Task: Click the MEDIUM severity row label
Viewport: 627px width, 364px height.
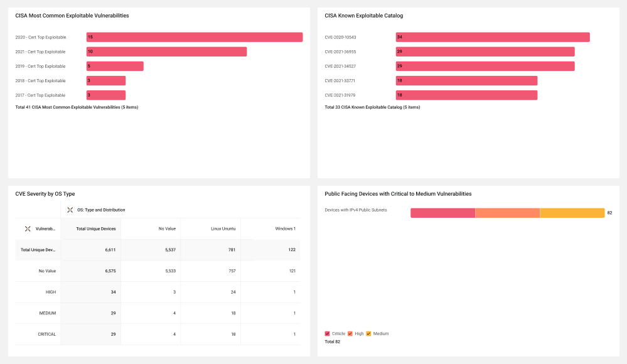Action: pos(48,313)
